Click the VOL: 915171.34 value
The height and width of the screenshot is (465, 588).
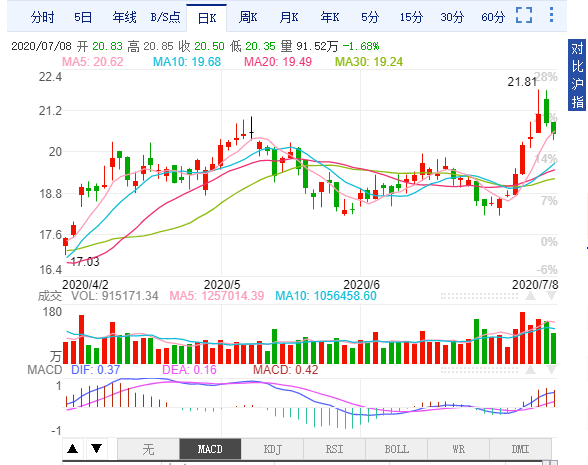point(115,296)
